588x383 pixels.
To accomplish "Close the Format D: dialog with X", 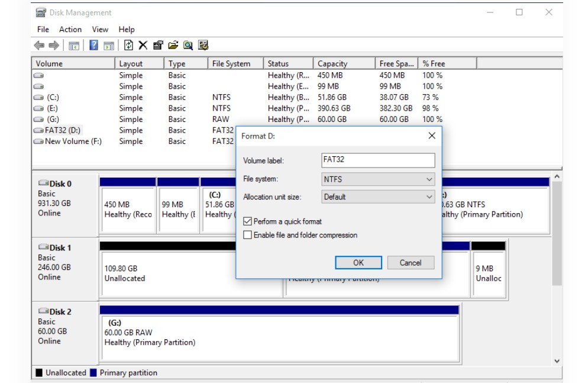I will [x=432, y=136].
